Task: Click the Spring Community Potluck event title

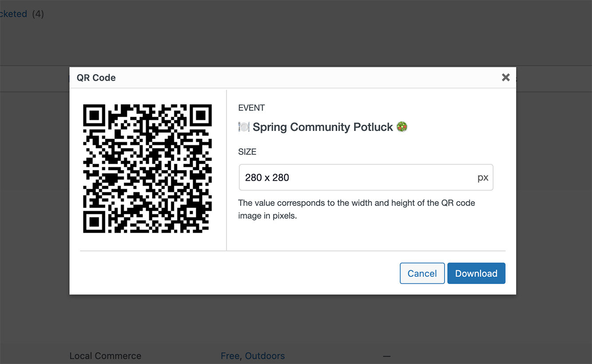Action: (x=323, y=127)
